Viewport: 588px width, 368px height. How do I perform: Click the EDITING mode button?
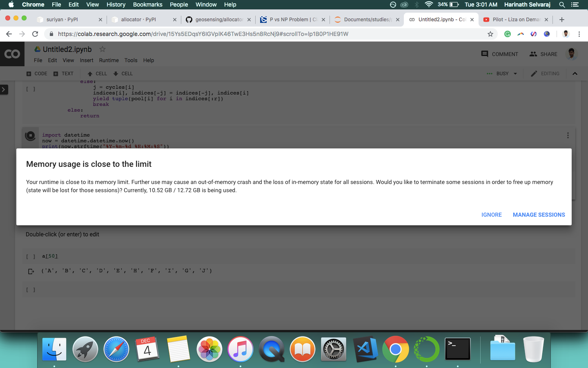point(545,74)
